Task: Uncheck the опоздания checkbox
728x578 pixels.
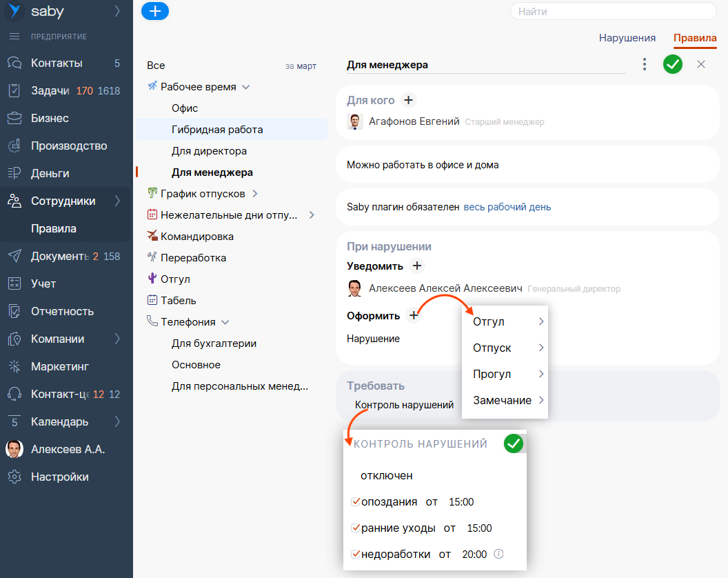Action: coord(356,501)
